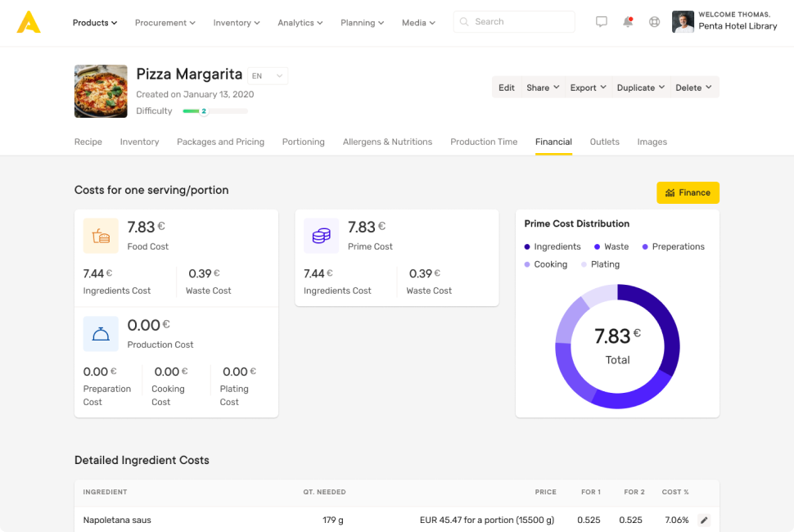This screenshot has height=532, width=794.
Task: Toggle Cooking legend item
Action: coord(546,264)
